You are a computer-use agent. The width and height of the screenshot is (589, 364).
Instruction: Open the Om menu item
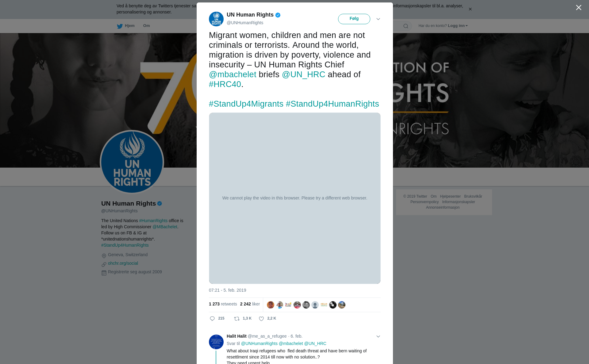tap(147, 26)
